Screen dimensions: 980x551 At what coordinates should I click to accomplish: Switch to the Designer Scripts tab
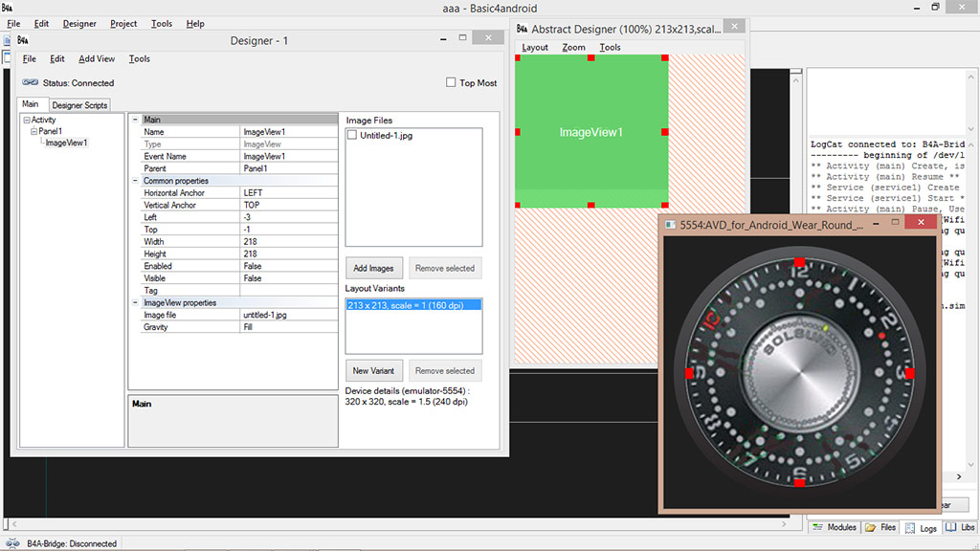(80, 105)
